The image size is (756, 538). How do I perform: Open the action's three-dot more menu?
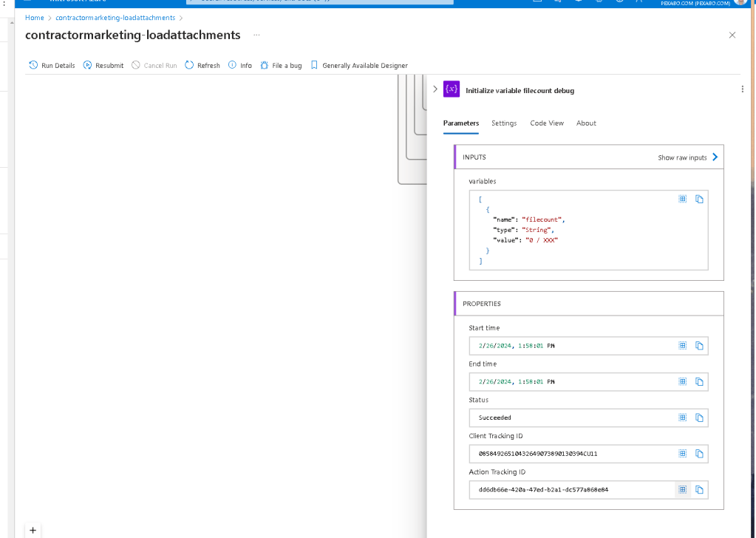point(743,89)
